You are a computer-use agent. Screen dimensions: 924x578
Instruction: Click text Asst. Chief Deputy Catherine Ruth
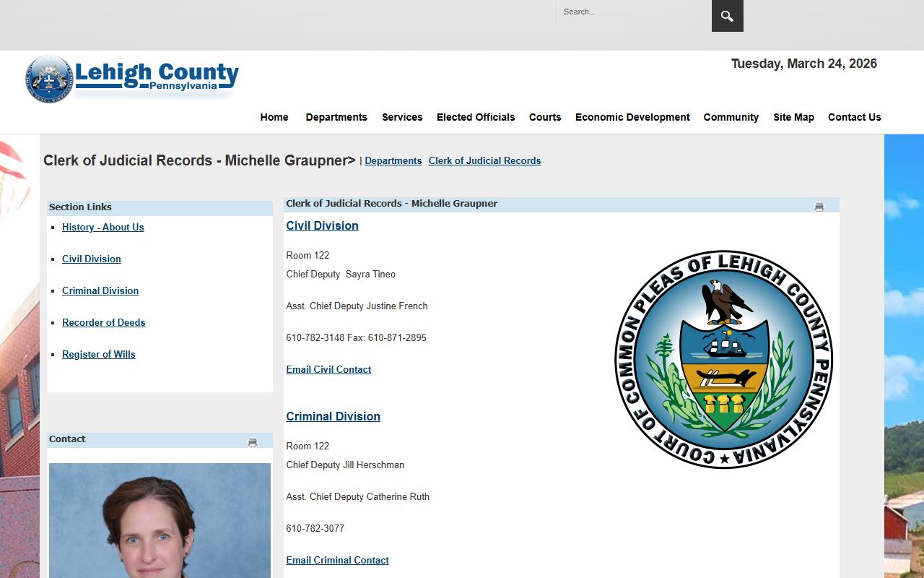[357, 496]
